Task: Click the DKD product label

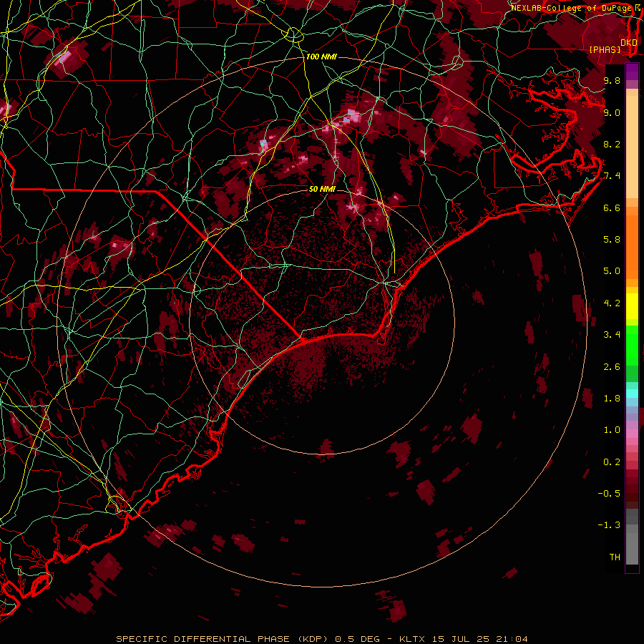Action: point(628,43)
